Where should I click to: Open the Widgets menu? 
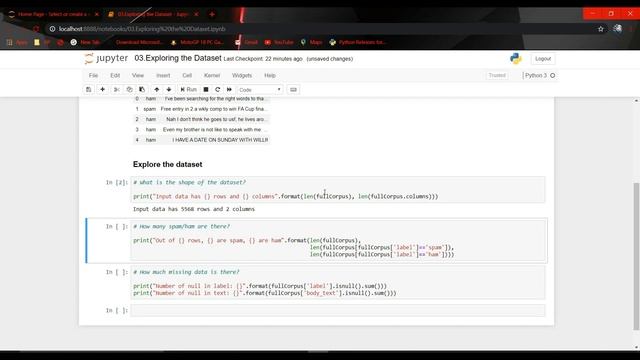coord(242,76)
